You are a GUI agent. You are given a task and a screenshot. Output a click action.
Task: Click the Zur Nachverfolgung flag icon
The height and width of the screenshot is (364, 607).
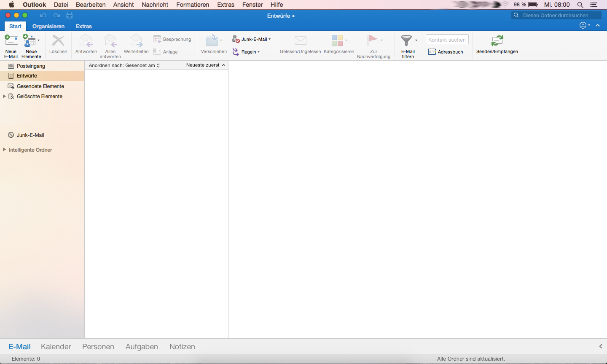click(x=372, y=40)
